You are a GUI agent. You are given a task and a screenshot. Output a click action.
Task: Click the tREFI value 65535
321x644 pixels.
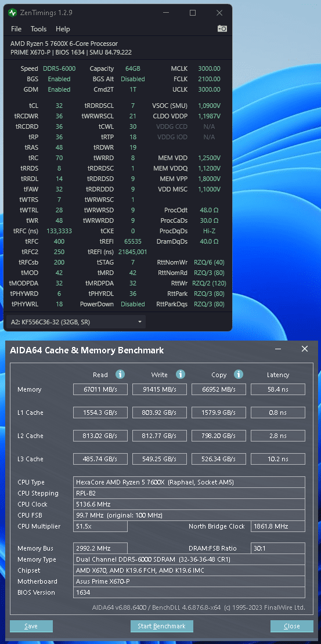[x=133, y=241]
